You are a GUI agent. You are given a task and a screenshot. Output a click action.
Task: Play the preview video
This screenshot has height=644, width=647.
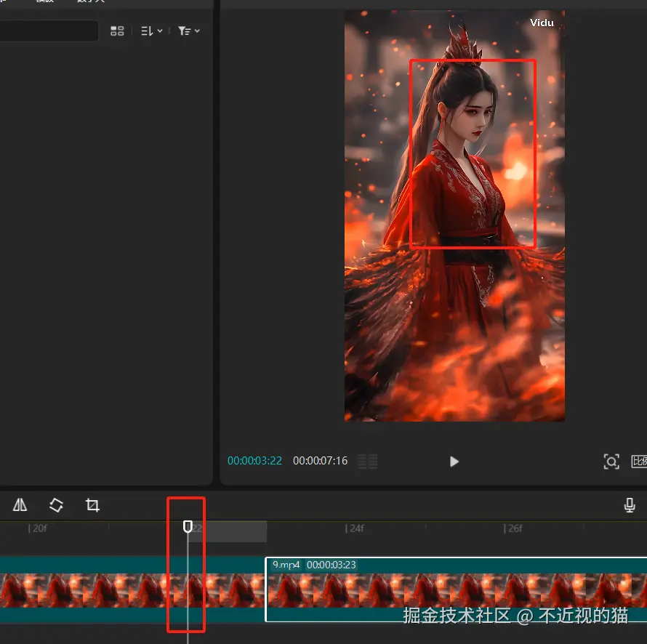coord(454,462)
